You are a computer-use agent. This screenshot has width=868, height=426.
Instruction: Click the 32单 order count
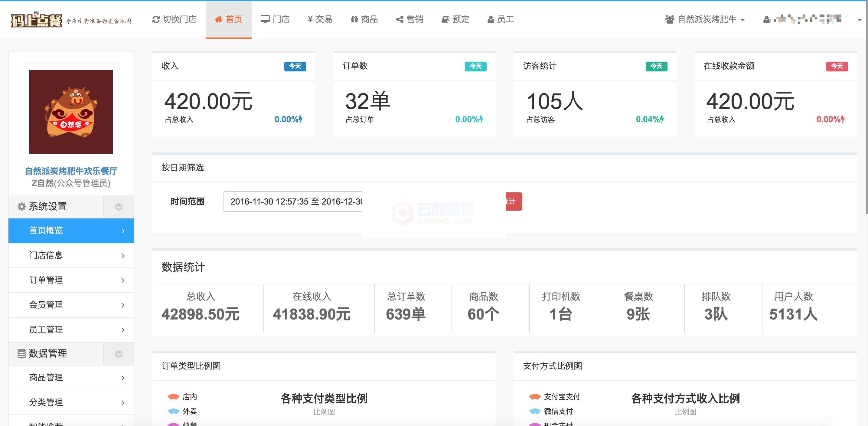pos(368,101)
